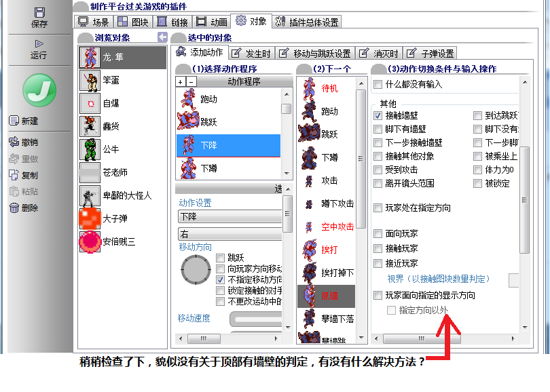Click the minus remove-action button
The image size is (550, 392).
click(x=191, y=81)
